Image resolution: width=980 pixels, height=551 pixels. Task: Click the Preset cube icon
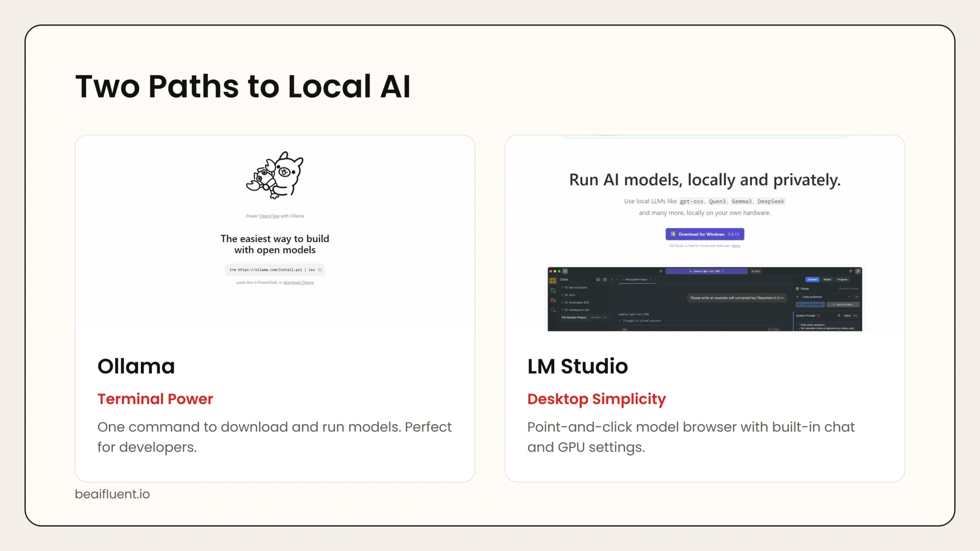pyautogui.click(x=797, y=289)
